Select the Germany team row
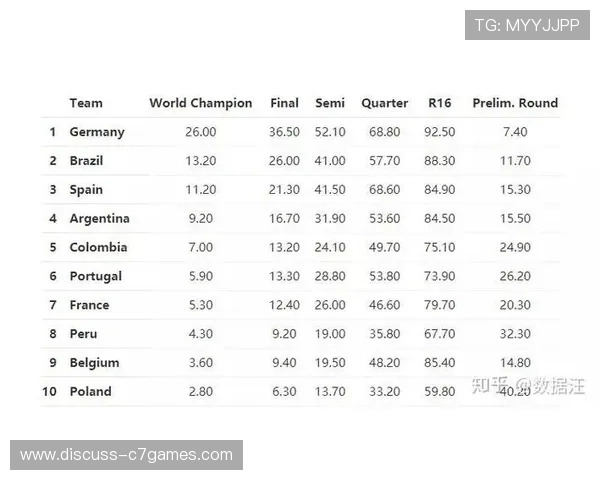The height and width of the screenshot is (480, 600). click(x=97, y=132)
